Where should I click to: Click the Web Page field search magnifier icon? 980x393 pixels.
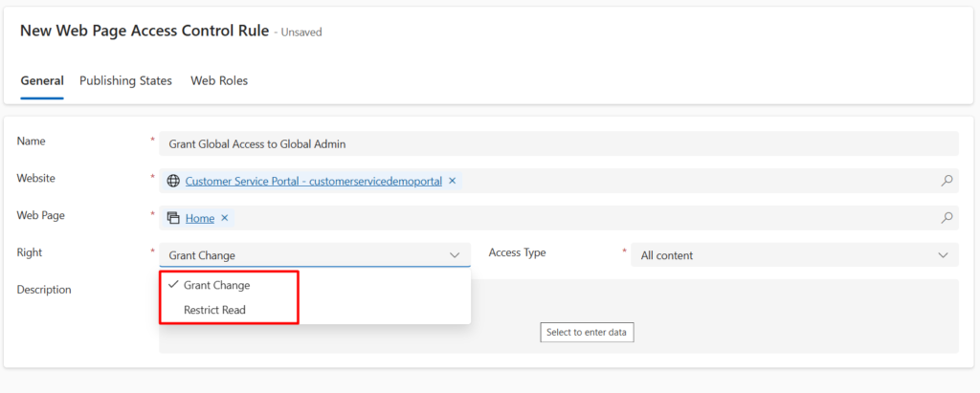tap(947, 218)
